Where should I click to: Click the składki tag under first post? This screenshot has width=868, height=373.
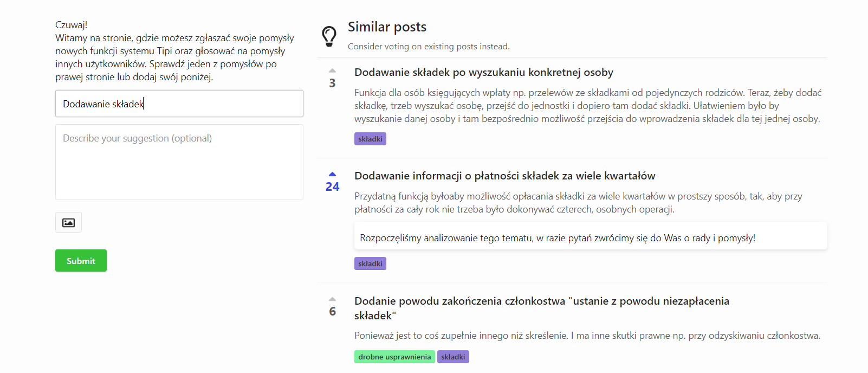[x=370, y=139]
